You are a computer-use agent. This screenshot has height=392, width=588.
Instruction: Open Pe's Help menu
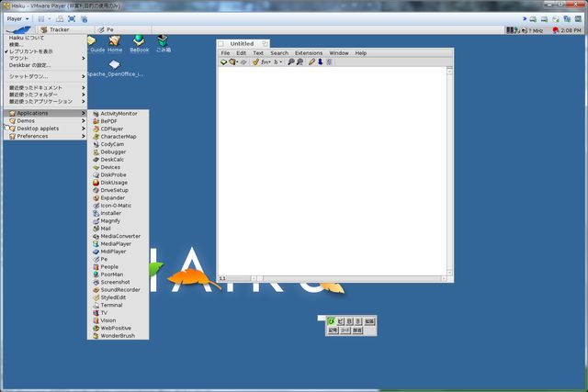(x=361, y=53)
